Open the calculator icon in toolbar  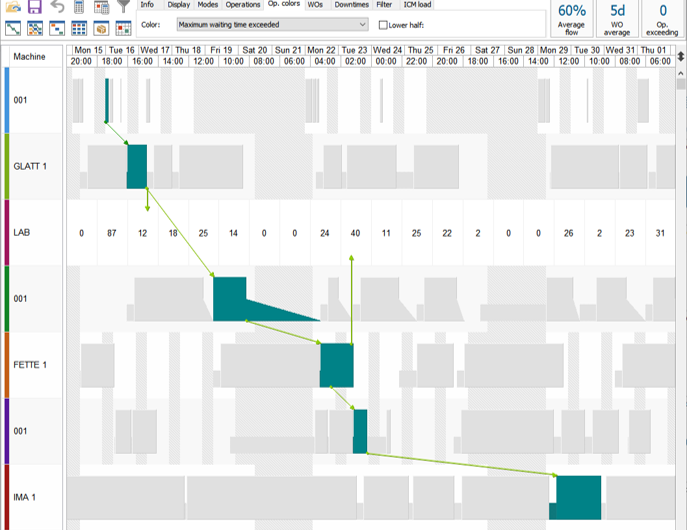pyautogui.click(x=79, y=7)
